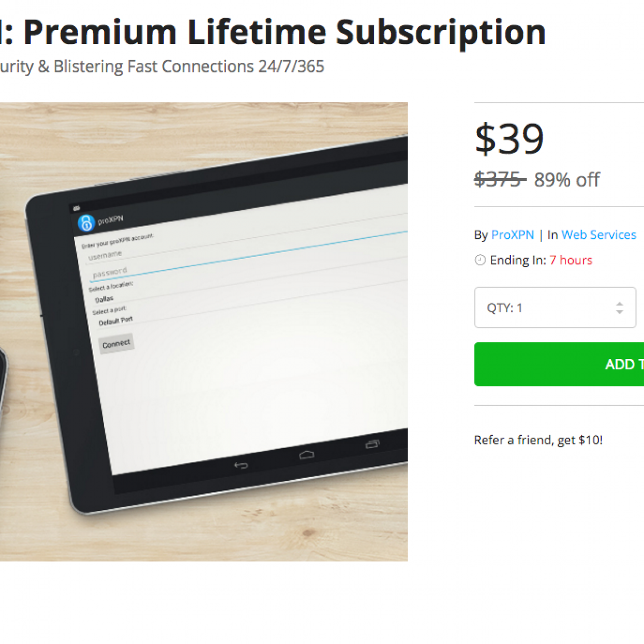644x644 pixels.
Task: Decrease quantity with the down arrow
Action: (619, 312)
